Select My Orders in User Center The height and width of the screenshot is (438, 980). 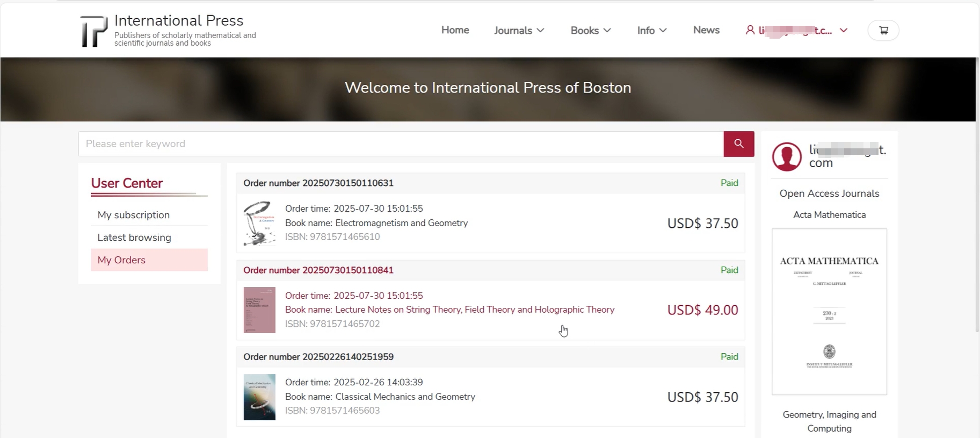(x=149, y=260)
